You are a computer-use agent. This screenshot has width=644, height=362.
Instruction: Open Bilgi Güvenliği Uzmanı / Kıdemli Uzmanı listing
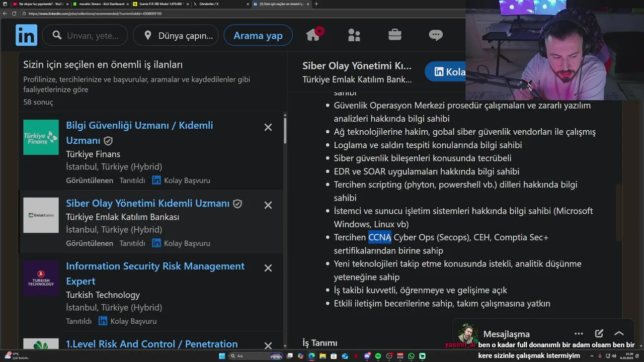pos(139,133)
